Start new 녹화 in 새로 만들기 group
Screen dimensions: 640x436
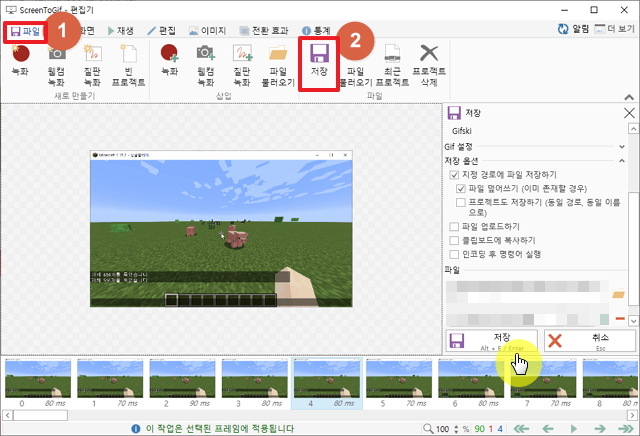pos(20,60)
